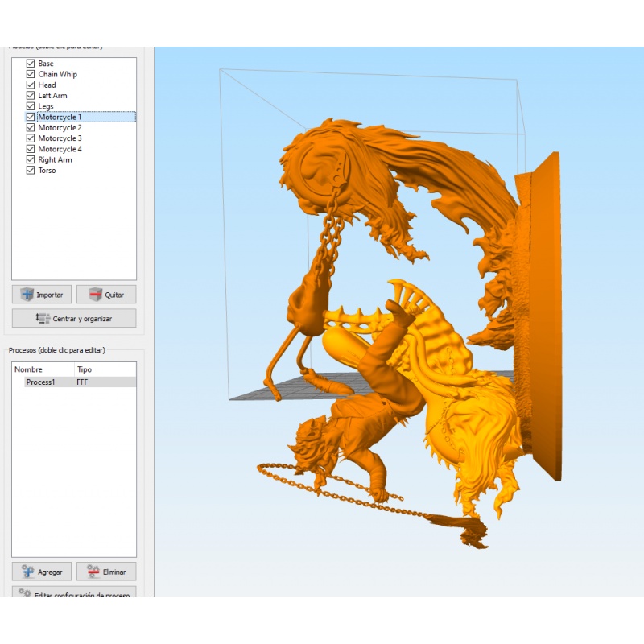The height and width of the screenshot is (644, 644).
Task: Select the 'Motorcycle 3' model name
Action: click(x=60, y=138)
